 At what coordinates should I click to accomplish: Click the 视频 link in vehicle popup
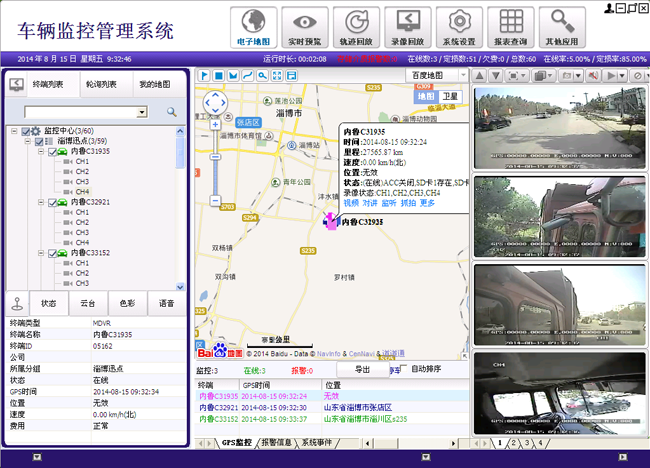(x=351, y=203)
